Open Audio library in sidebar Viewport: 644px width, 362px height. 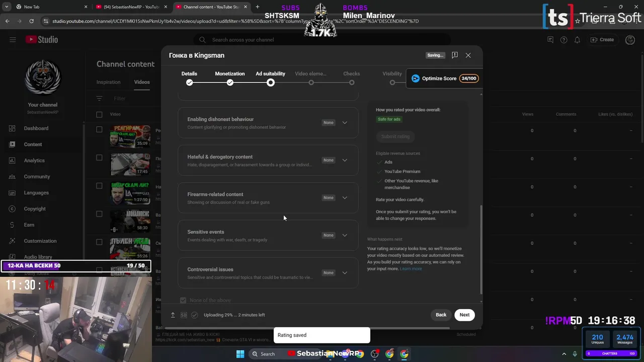point(38,257)
